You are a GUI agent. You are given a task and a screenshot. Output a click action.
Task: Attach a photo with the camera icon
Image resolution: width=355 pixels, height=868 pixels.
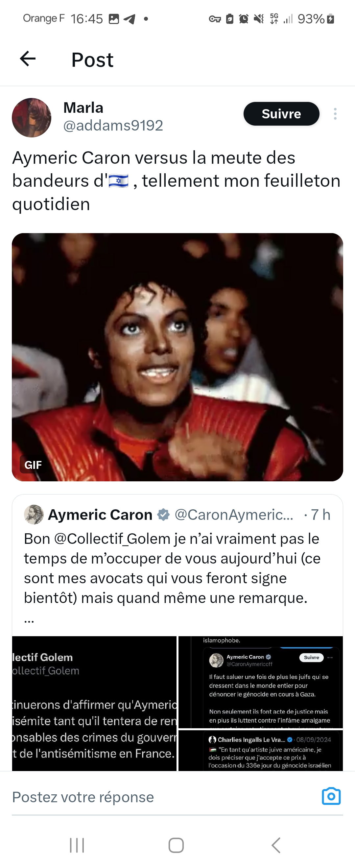[331, 797]
